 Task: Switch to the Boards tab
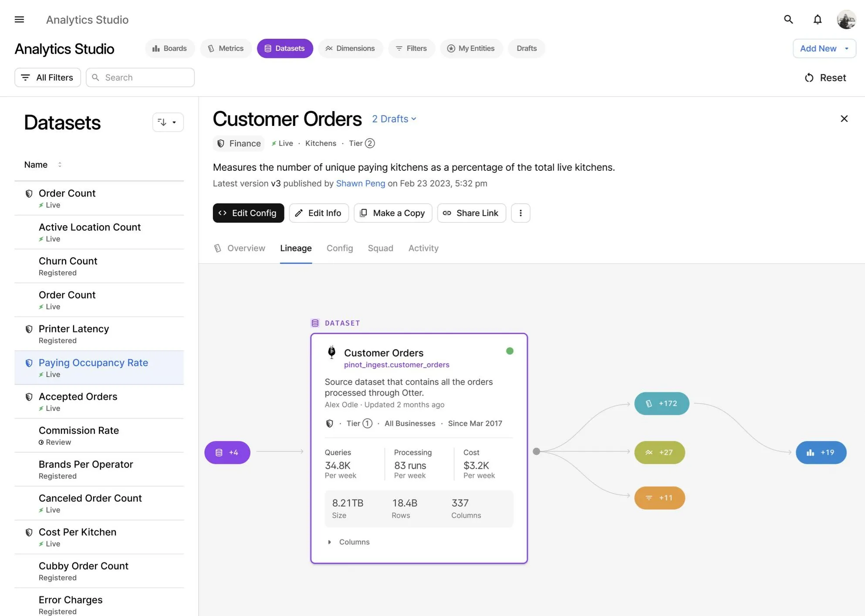coord(169,48)
